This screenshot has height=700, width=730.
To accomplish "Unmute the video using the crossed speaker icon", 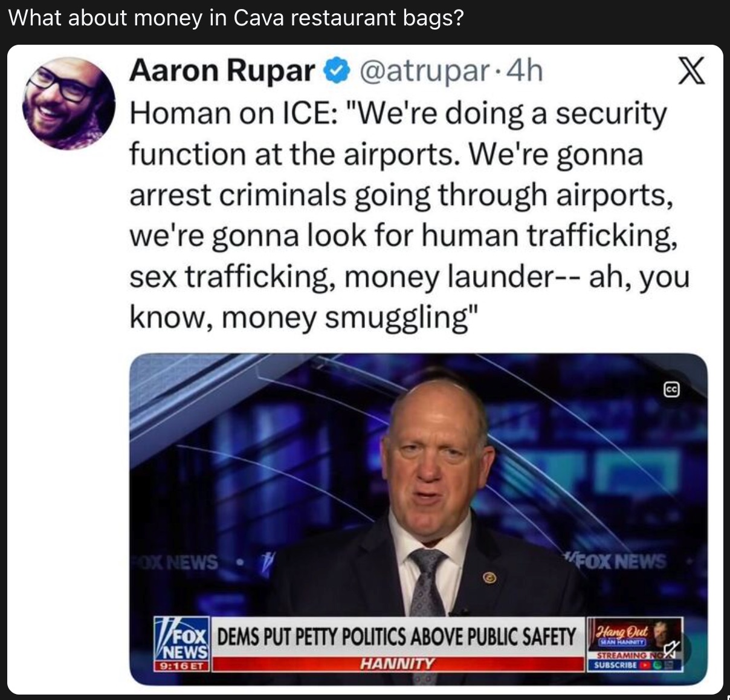I will click(671, 649).
